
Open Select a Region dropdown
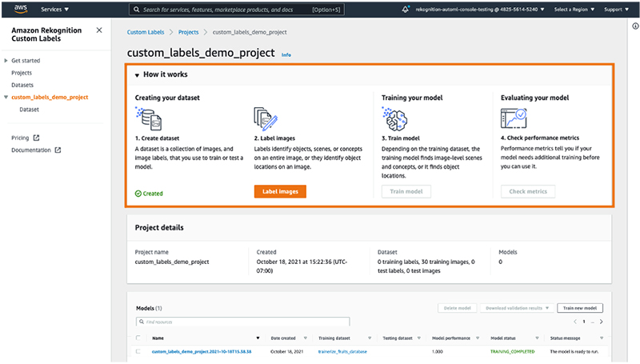tap(574, 9)
